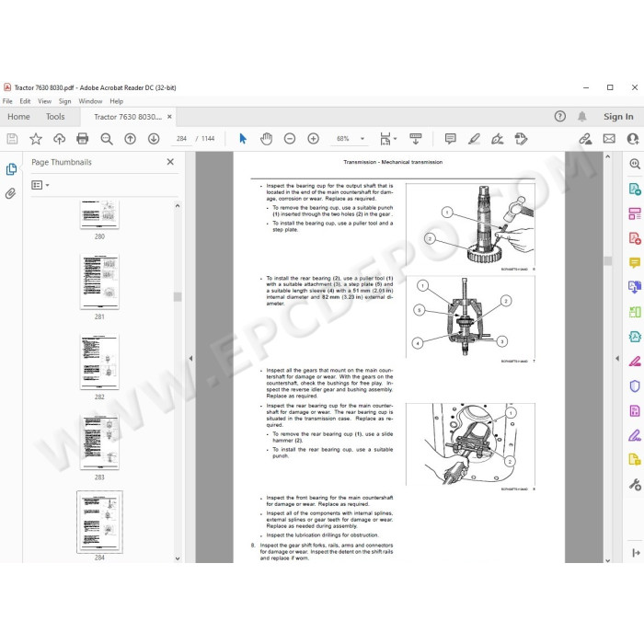
Task: Select page 280 thumbnail
Action: pyautogui.click(x=99, y=214)
